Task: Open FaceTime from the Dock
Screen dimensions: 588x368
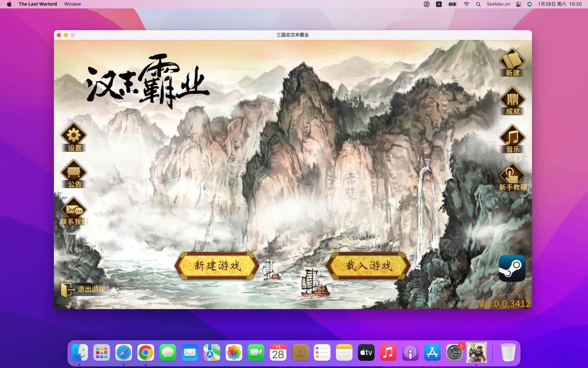Action: tap(256, 353)
